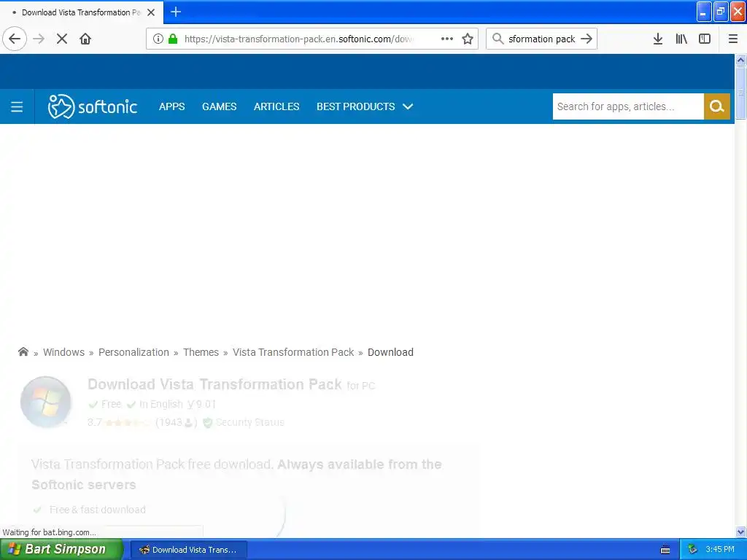Click the forward navigation arrow
Viewport: 747px width, 560px height.
tap(39, 39)
